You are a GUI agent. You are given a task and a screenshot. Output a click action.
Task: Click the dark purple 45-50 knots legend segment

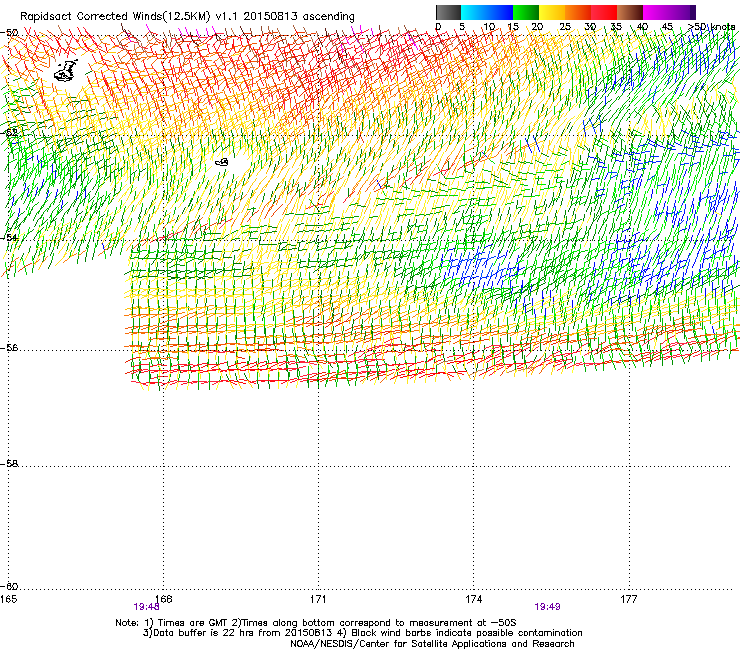point(682,12)
